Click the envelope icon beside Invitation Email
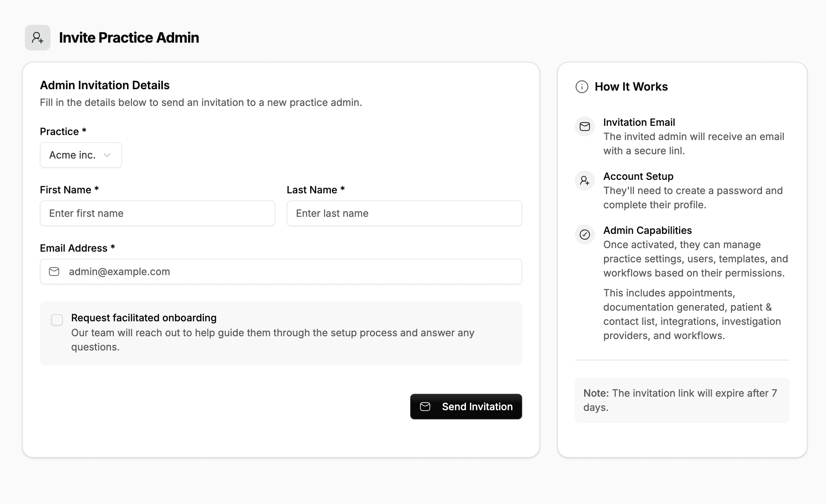 (585, 127)
